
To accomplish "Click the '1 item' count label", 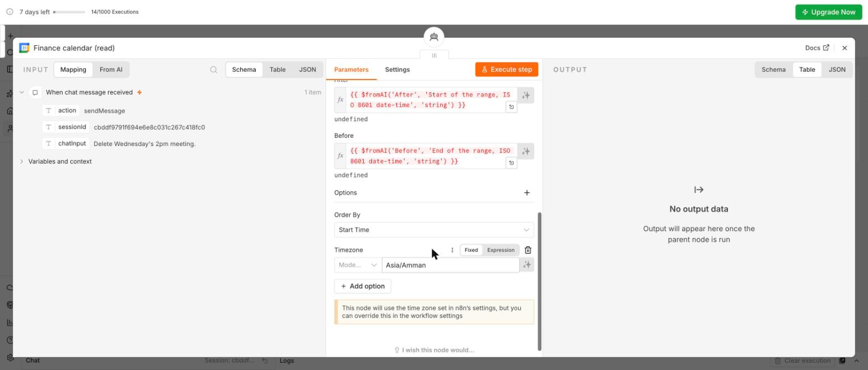I will pos(313,92).
